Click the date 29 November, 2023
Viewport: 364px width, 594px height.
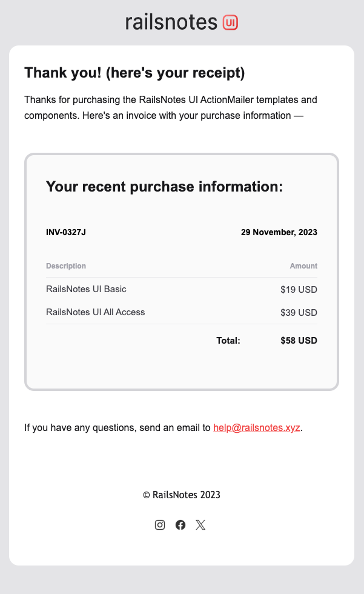pos(279,232)
